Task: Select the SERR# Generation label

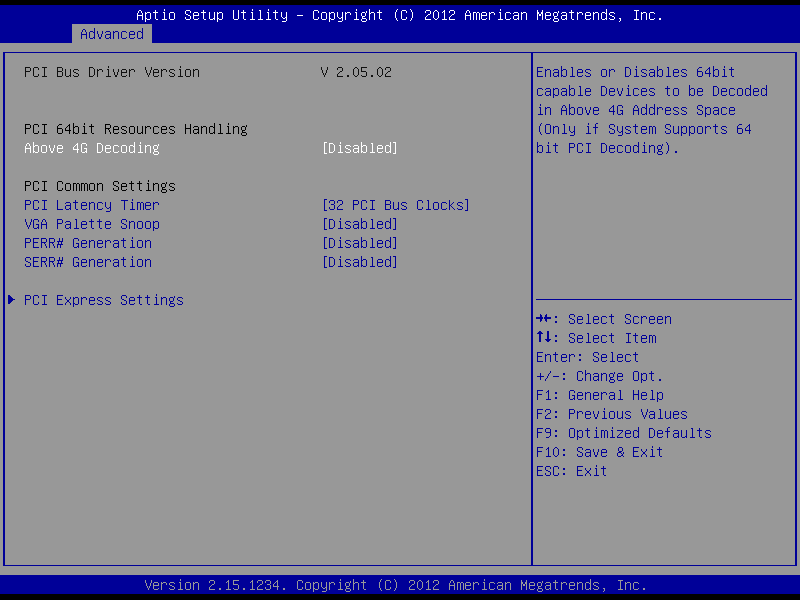Action: 88,262
